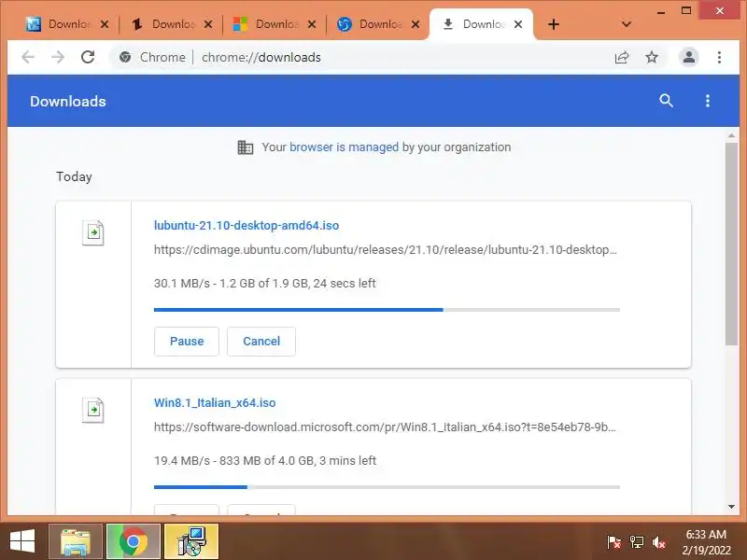The width and height of the screenshot is (747, 560).
Task: Click the 'Downloads' page title
Action: pyautogui.click(x=68, y=102)
